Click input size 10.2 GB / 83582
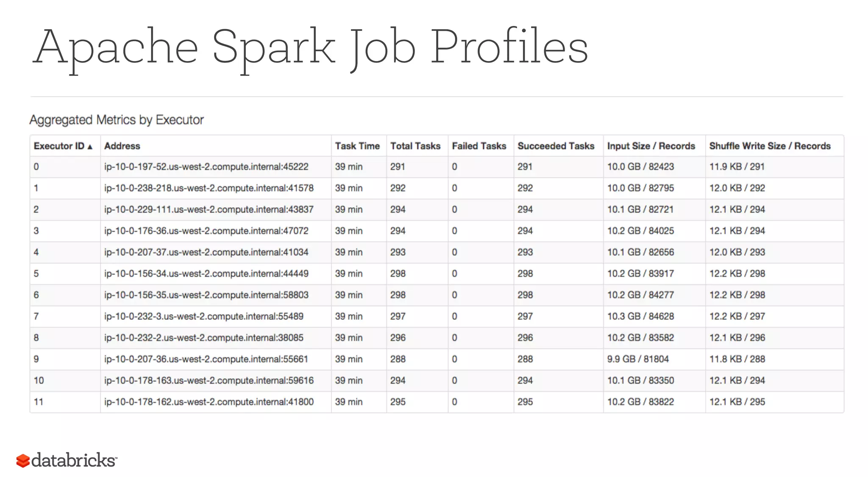The image size is (868, 477). (x=640, y=338)
